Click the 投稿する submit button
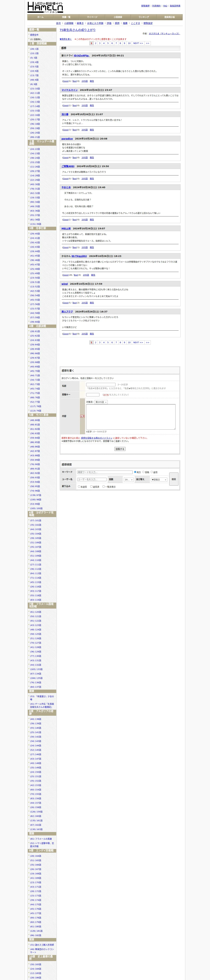 (120, 449)
